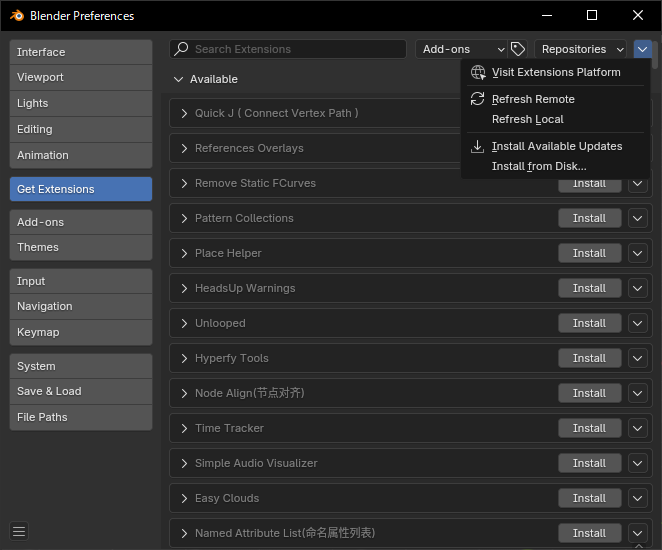The width and height of the screenshot is (662, 550).
Task: Open options arrow for Named Attribute List
Action: (x=638, y=534)
